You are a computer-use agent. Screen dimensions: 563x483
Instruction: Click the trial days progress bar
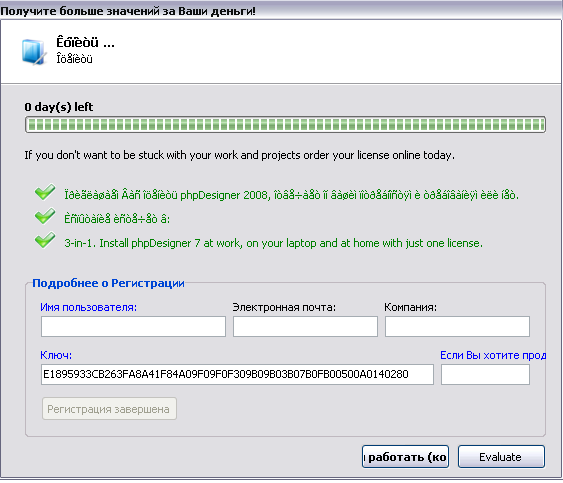285,125
